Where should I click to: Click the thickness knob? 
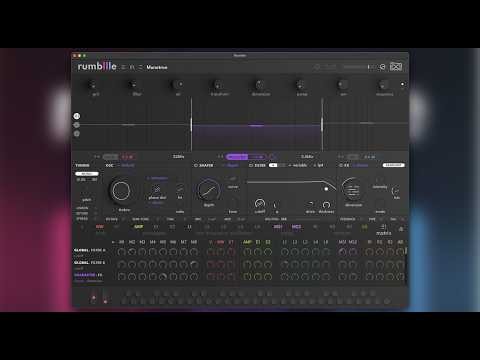[x=326, y=204]
